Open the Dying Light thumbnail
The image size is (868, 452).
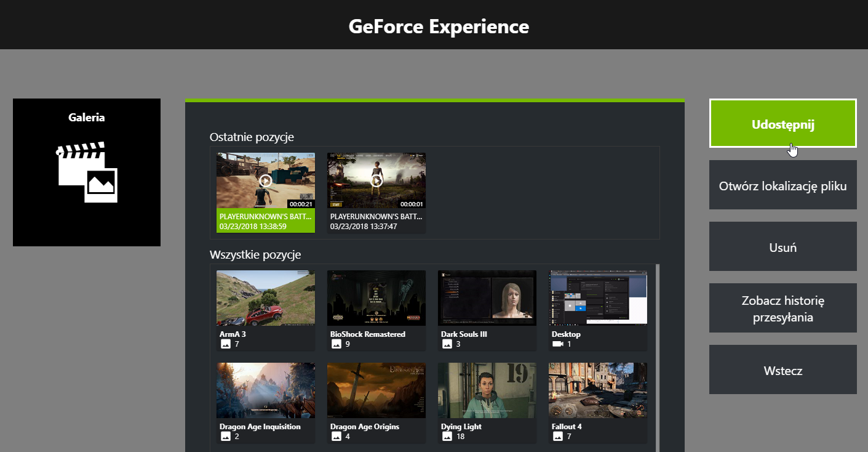click(x=487, y=390)
